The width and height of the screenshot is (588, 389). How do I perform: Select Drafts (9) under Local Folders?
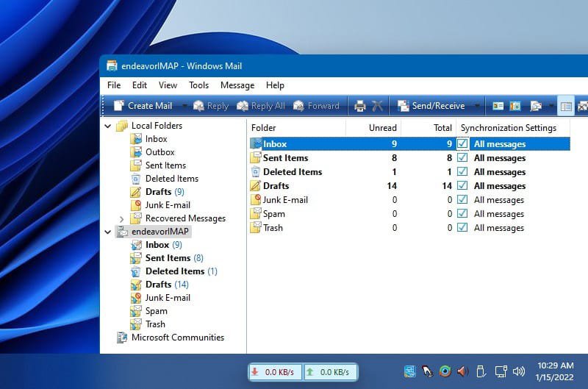[x=157, y=192]
